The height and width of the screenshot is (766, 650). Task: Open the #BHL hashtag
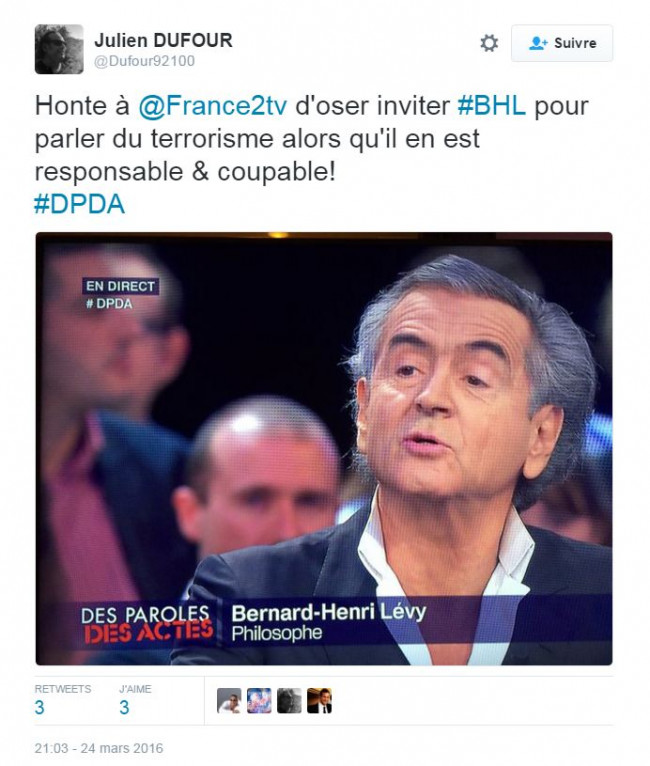pos(491,106)
